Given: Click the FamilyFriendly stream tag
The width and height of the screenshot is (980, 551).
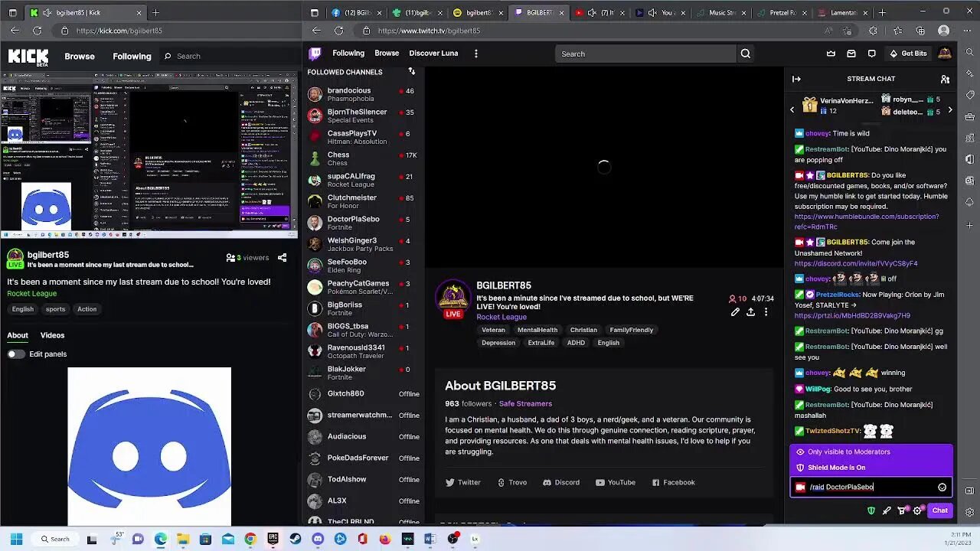Looking at the screenshot, I should pos(632,330).
